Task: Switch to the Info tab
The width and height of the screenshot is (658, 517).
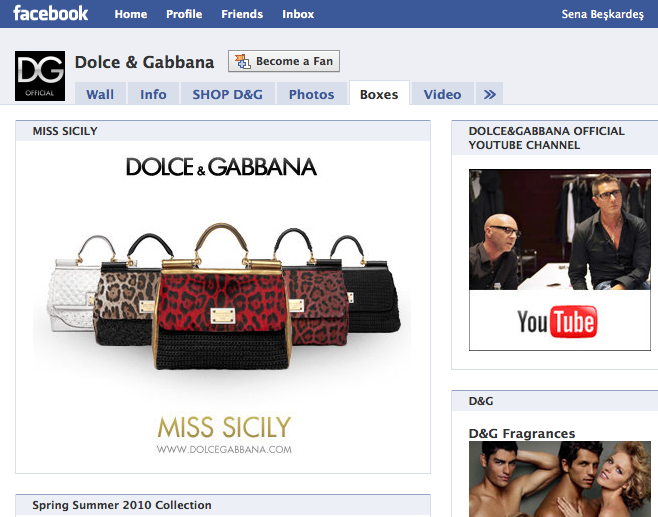Action: (153, 94)
